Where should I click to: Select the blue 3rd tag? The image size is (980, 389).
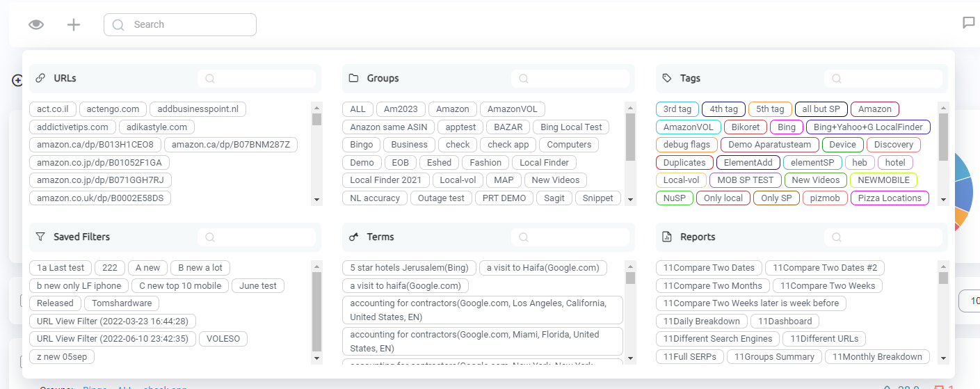point(677,109)
